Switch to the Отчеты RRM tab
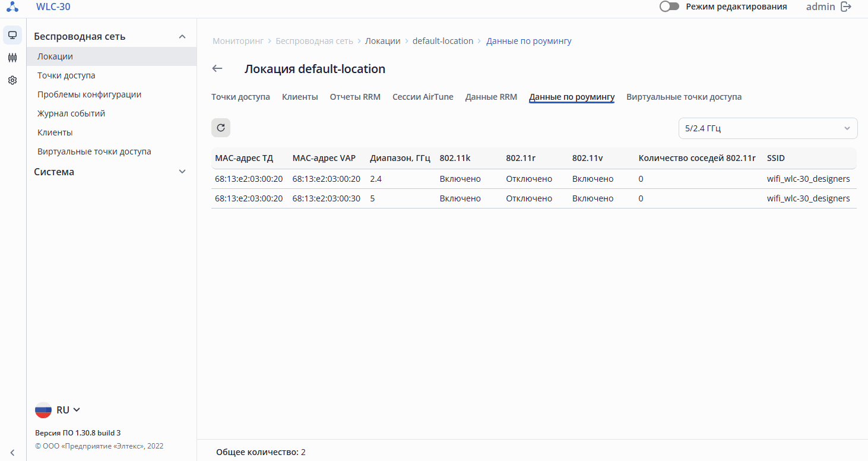 [355, 97]
